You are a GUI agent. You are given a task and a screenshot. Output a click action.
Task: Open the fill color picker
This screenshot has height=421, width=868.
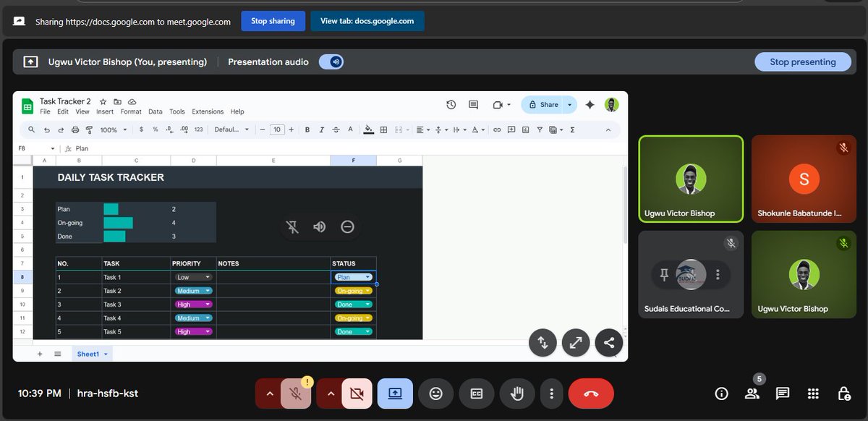point(367,129)
